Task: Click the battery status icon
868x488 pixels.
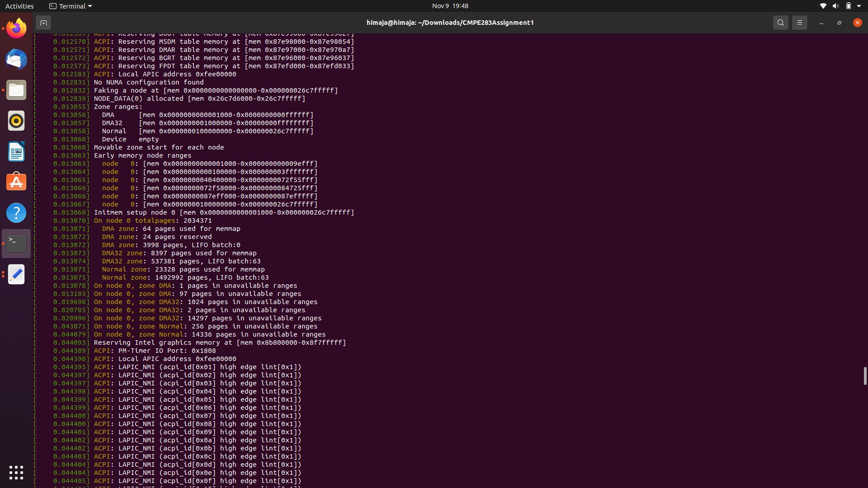Action: 849,6
